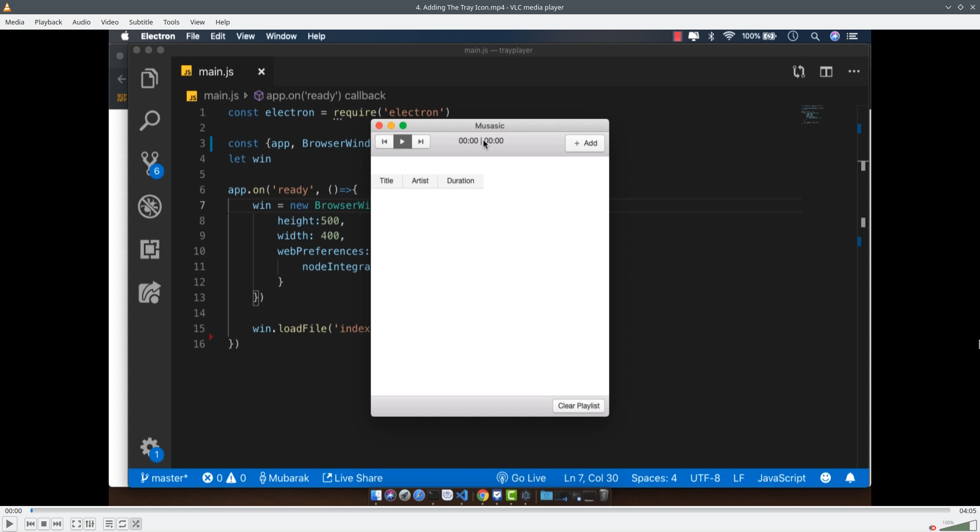The image size is (980, 532).
Task: Open Source Control with 6 changes
Action: [151, 164]
